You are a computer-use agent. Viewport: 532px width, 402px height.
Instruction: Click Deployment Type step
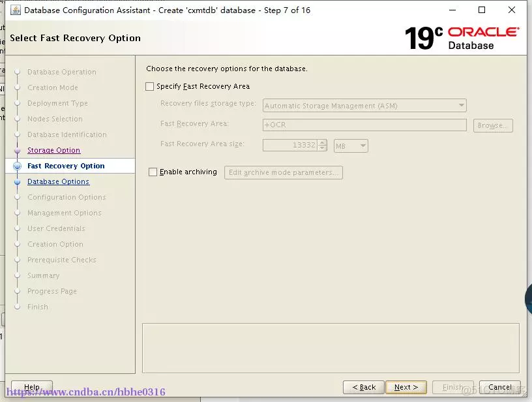click(x=57, y=103)
